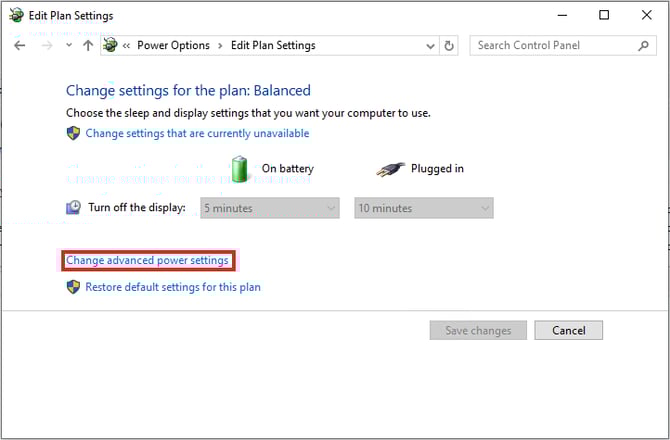Viewport: 670px width, 440px height.
Task: Open the recent locations chevron
Action: 68,46
